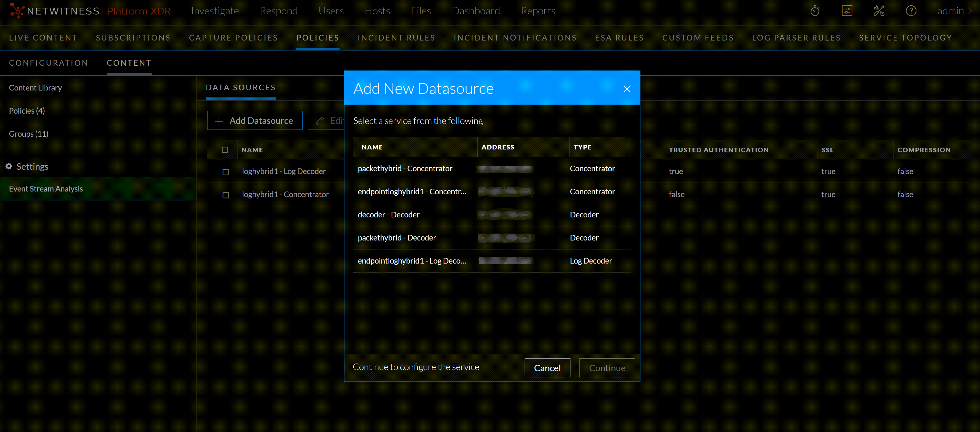Open the help question mark icon

[x=911, y=11]
